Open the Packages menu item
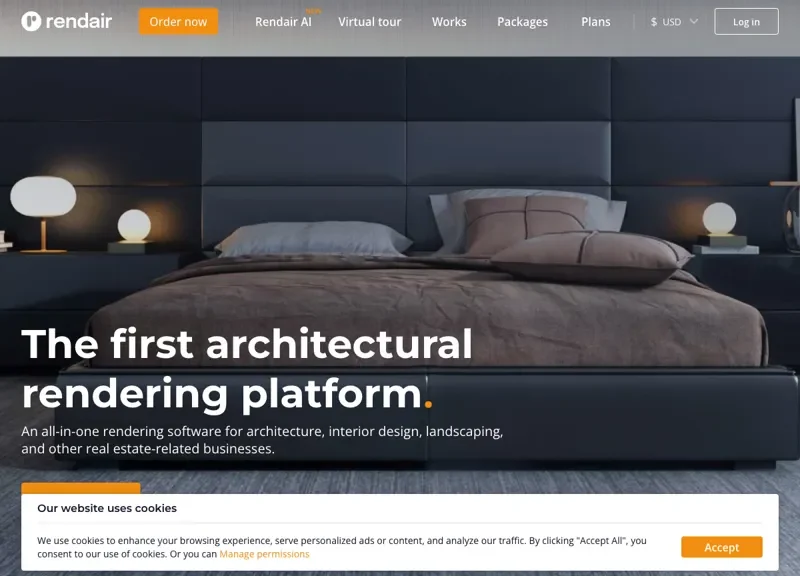 pyautogui.click(x=522, y=22)
